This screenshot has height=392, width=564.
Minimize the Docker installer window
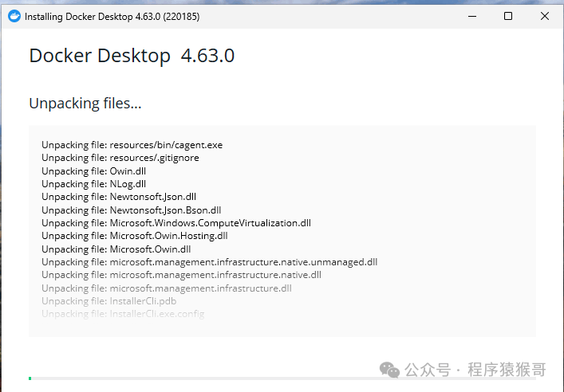pos(471,16)
